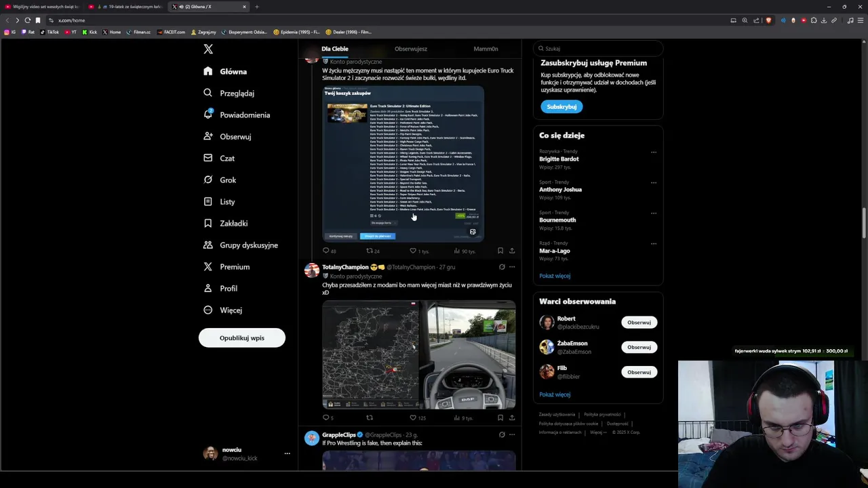This screenshot has height=488, width=868.
Task: Click the Subskrybuj Premium button
Action: tap(561, 106)
